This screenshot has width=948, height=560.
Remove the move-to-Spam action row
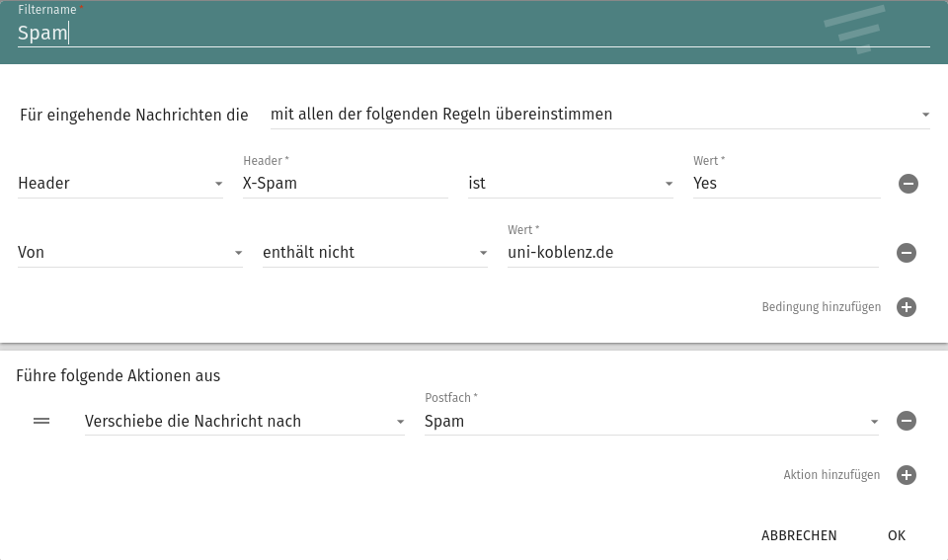(x=906, y=421)
